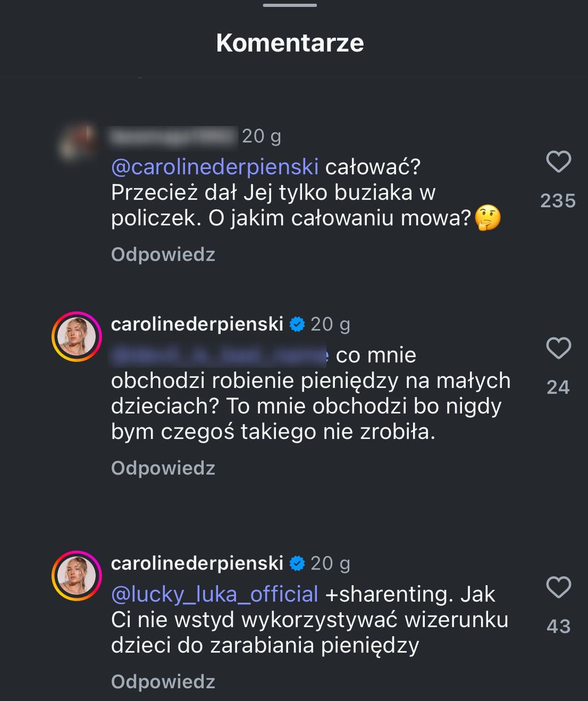Open the @lucky_luka_official mention link
Image resolution: width=588 pixels, height=701 pixels.
[x=215, y=594]
